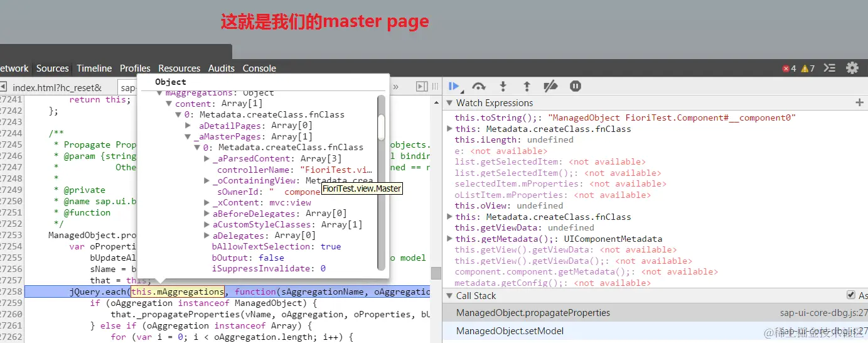Open the Audits tab
Image resolution: width=868 pixels, height=343 pixels.
[x=222, y=68]
